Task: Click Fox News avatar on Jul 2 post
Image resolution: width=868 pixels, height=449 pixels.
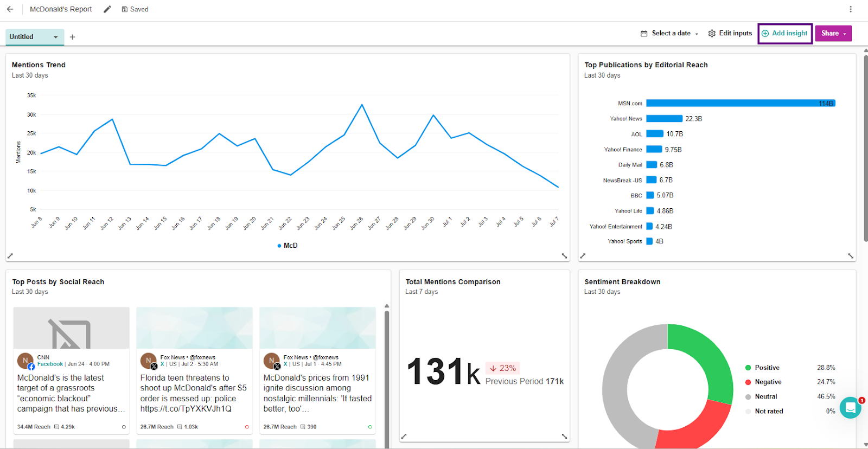Action: [148, 361]
